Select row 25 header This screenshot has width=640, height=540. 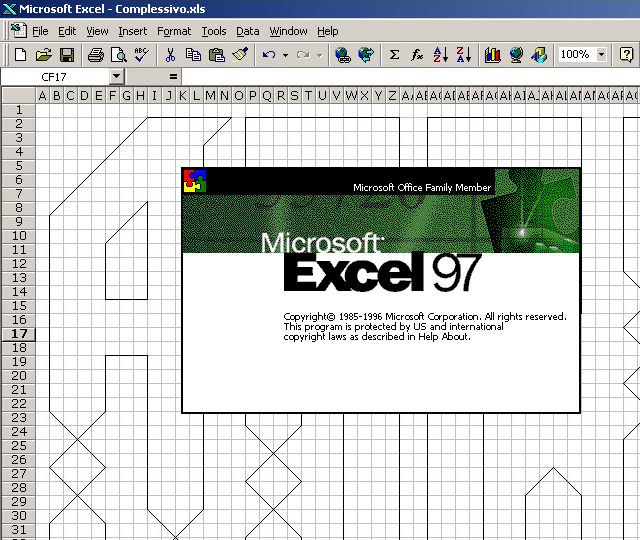tap(19, 446)
